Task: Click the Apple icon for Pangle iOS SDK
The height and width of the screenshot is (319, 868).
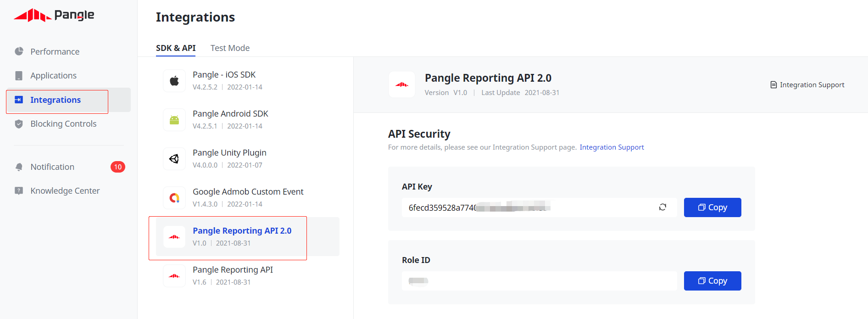Action: pos(174,80)
